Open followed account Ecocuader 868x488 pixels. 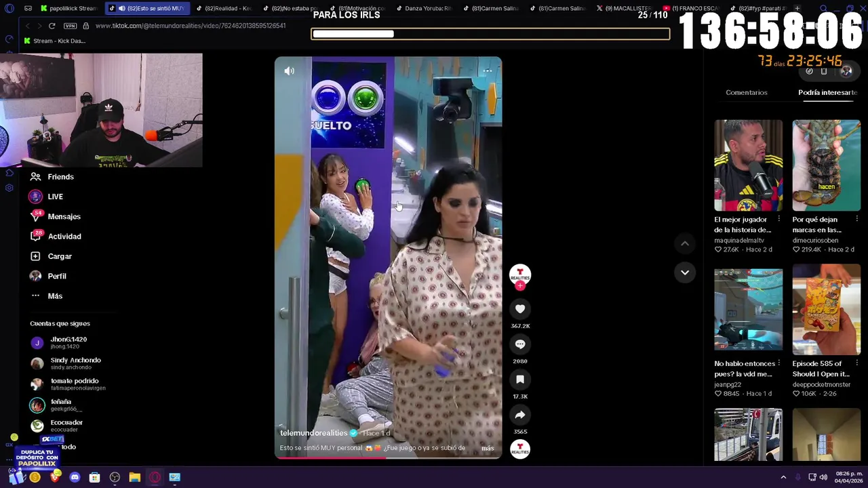(x=56, y=426)
